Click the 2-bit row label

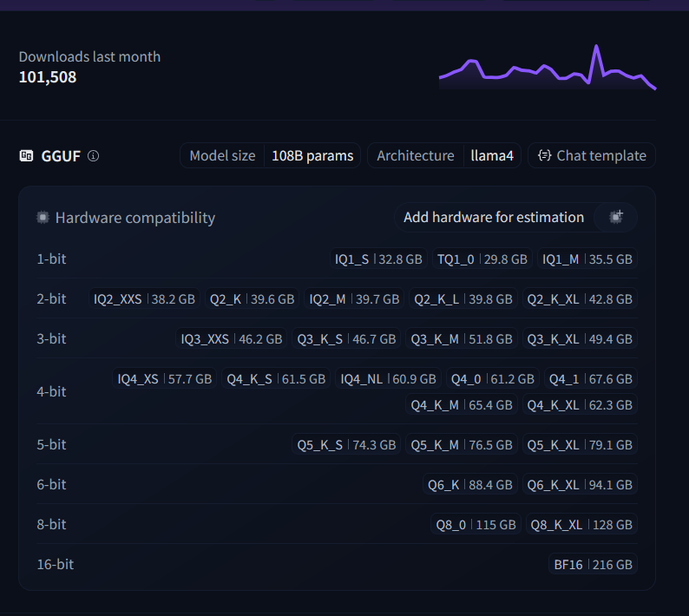[51, 298]
